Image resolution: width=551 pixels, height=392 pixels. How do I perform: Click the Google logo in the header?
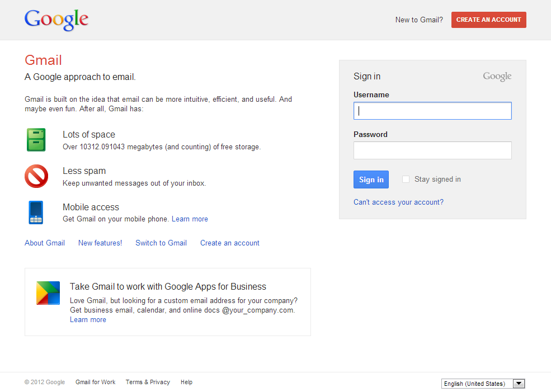[x=56, y=20]
